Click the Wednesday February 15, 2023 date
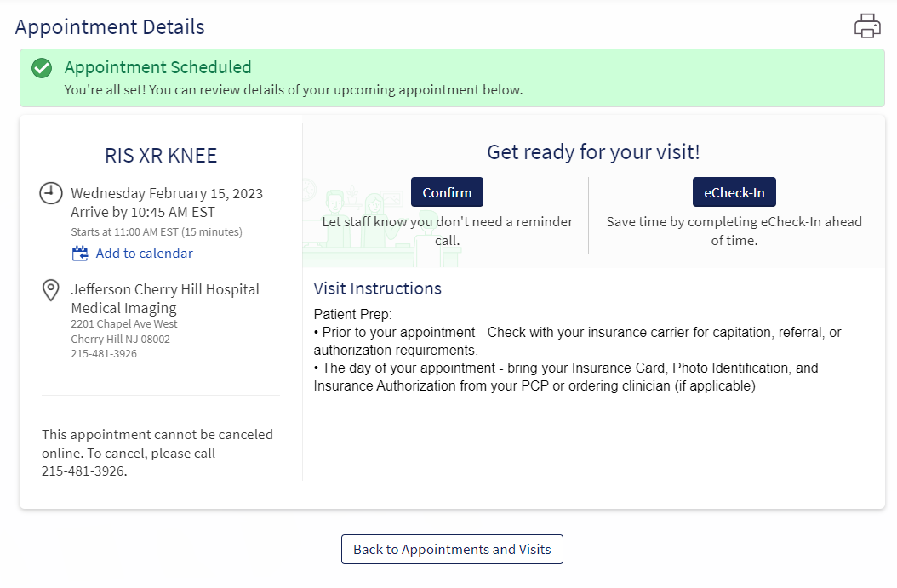Viewport: 897px width, 588px height. coord(167,193)
